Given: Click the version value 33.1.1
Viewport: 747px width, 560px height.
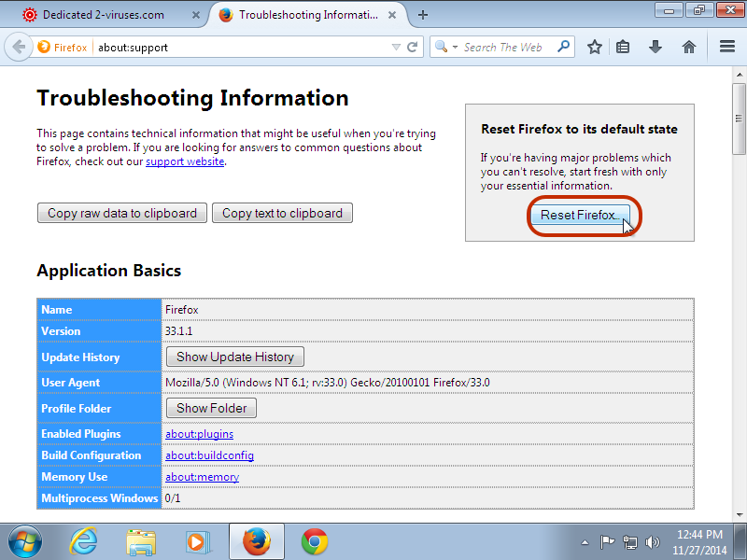Looking at the screenshot, I should pos(178,331).
